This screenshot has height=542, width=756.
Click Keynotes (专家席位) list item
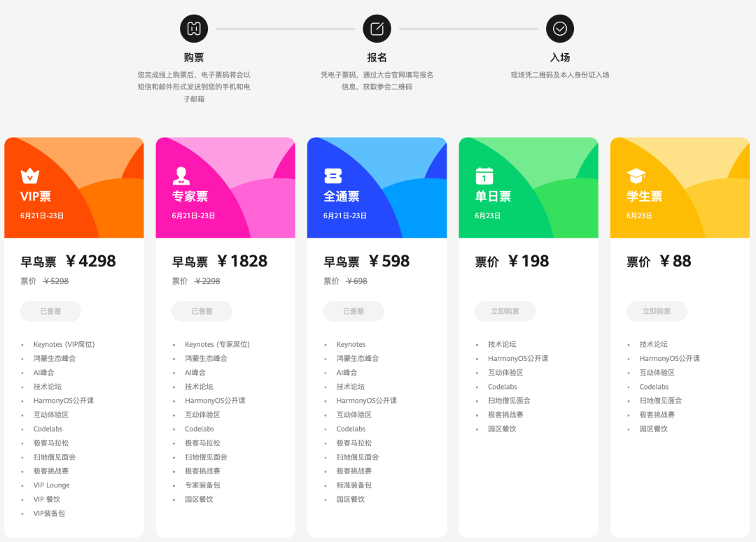click(218, 345)
